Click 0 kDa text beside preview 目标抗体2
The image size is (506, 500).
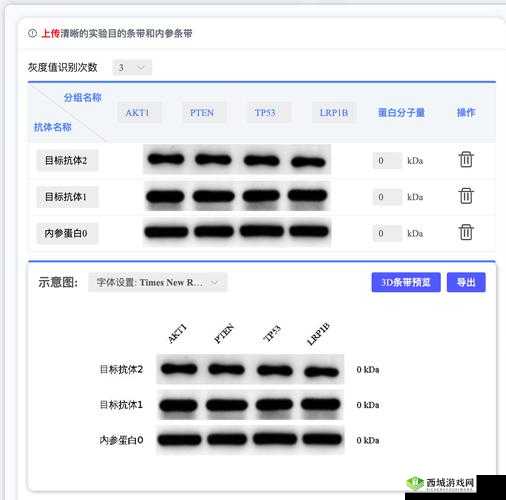(x=368, y=369)
